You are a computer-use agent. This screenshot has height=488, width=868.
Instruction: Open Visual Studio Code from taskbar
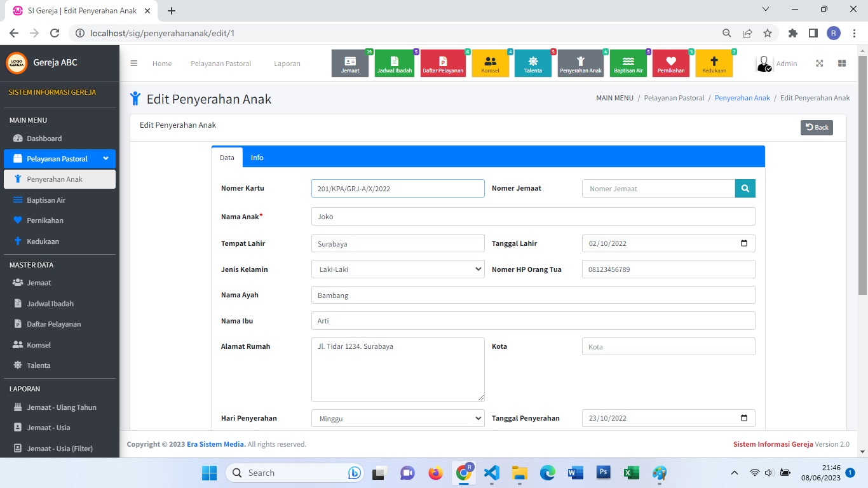coord(491,473)
